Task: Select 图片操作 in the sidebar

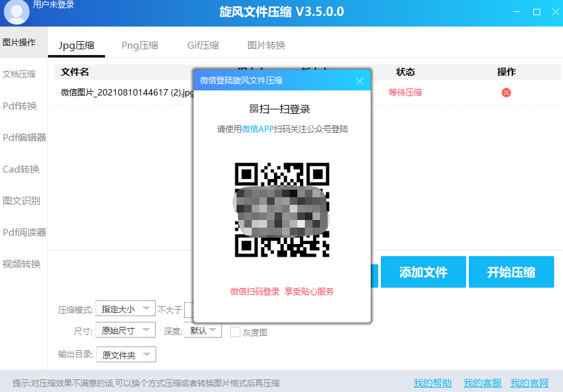Action: [x=23, y=42]
